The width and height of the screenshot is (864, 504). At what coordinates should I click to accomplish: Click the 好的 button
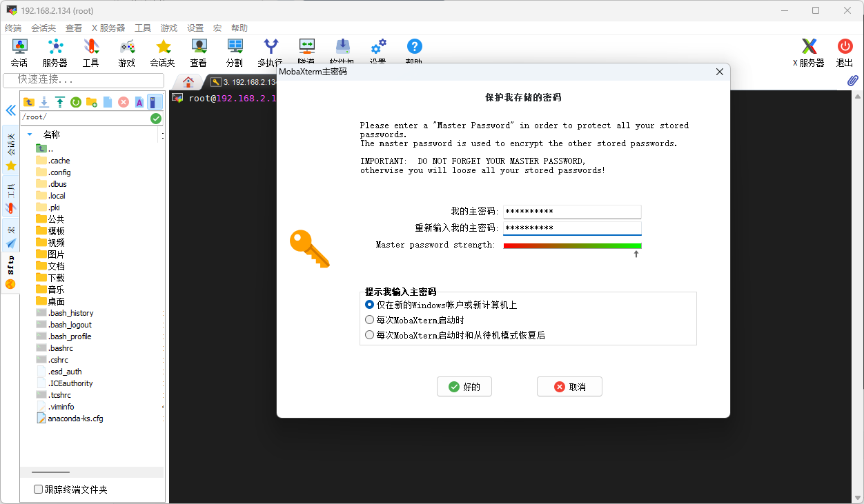pyautogui.click(x=464, y=387)
